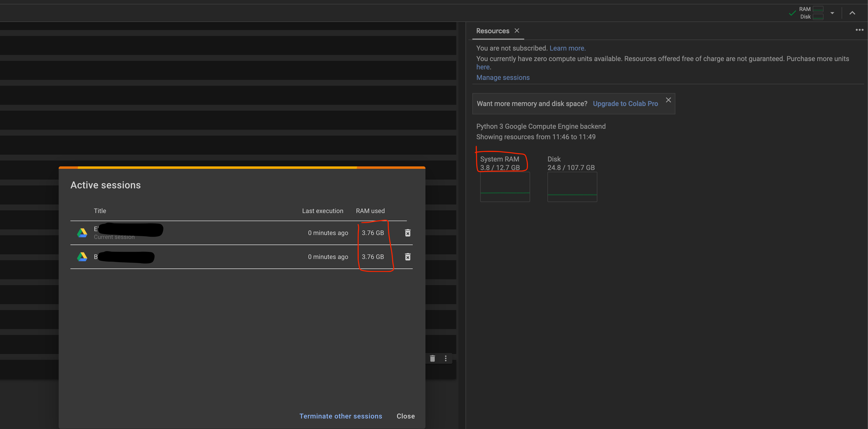The width and height of the screenshot is (868, 429).
Task: Open 'Manage sessions'
Action: [503, 77]
